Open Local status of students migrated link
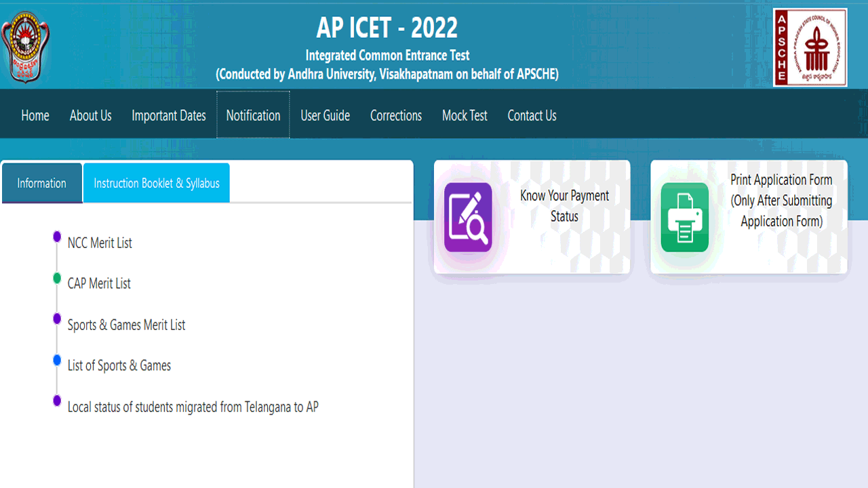 [193, 407]
